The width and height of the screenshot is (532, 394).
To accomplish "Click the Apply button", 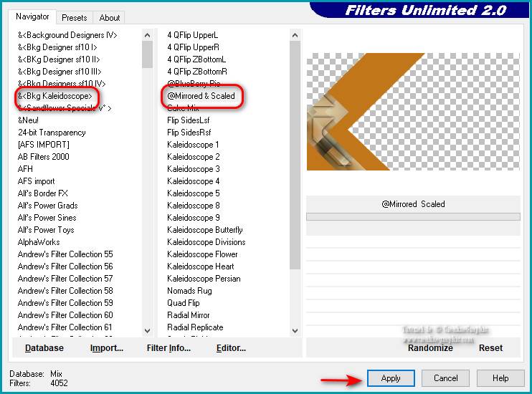I will click(391, 378).
